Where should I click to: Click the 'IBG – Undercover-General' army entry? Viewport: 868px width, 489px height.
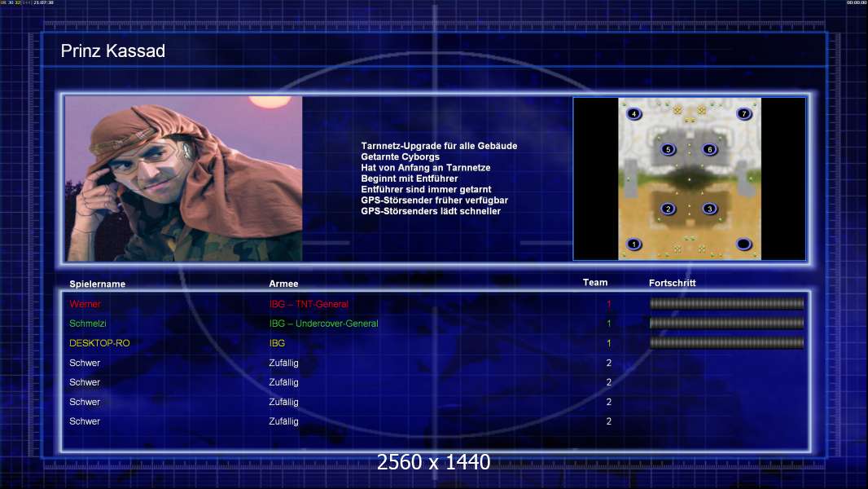(324, 324)
